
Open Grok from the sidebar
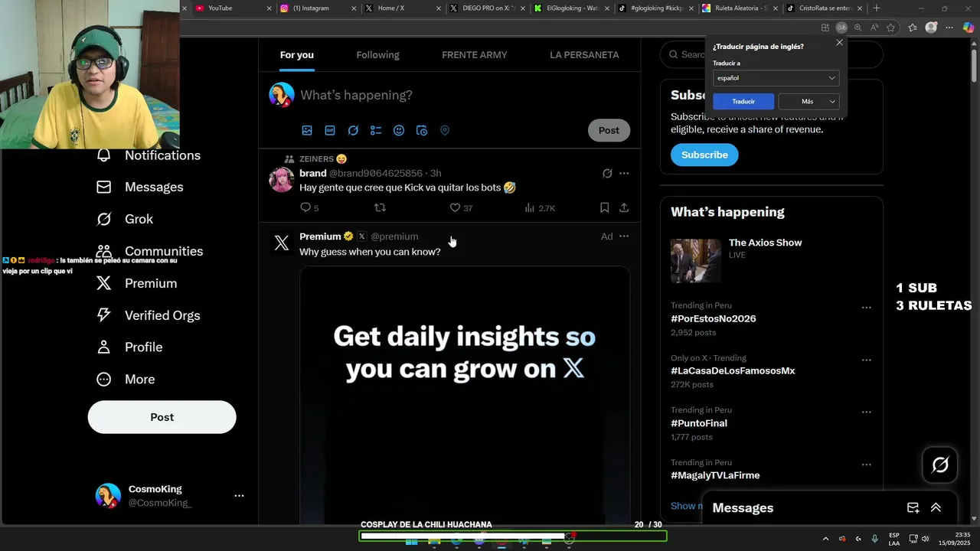(x=125, y=219)
